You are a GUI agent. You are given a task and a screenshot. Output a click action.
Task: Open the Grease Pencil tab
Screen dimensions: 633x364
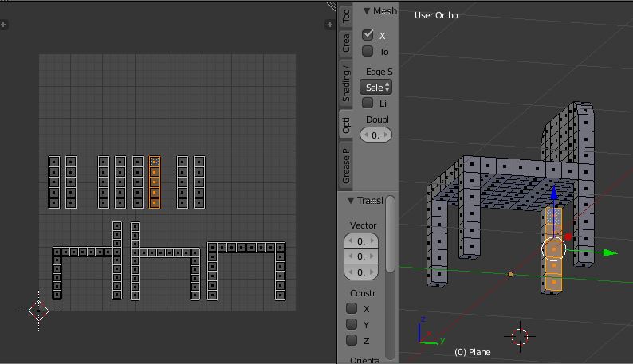click(x=345, y=166)
